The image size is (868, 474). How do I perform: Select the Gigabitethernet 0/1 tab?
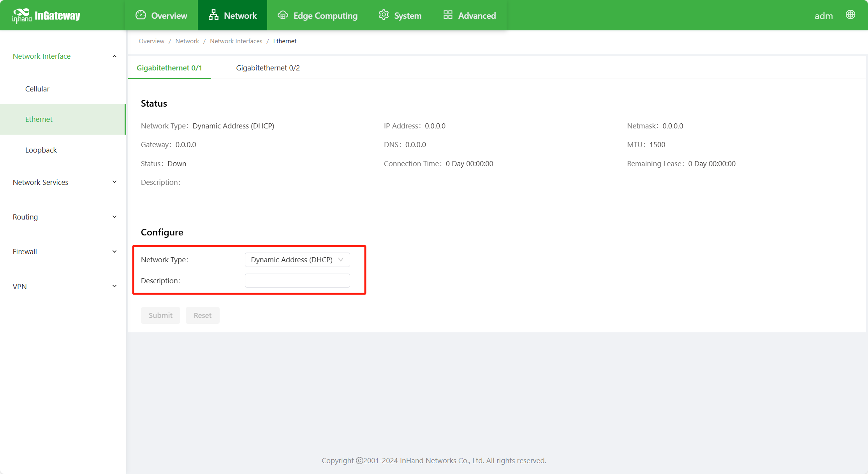[169, 68]
